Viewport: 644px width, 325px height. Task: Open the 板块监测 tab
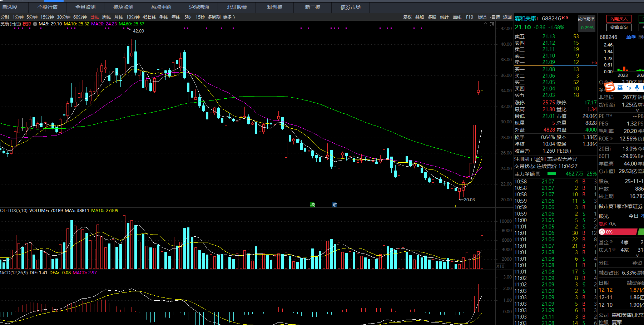point(123,7)
